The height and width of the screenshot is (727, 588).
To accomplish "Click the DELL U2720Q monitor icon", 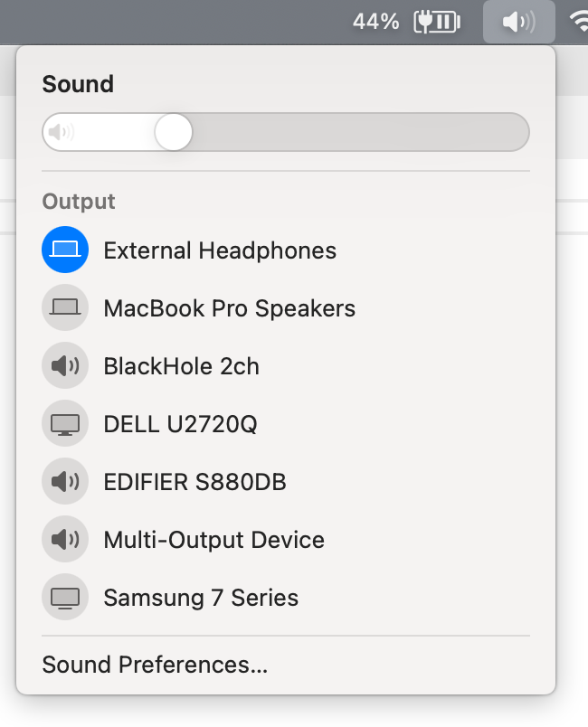I will pos(65,424).
